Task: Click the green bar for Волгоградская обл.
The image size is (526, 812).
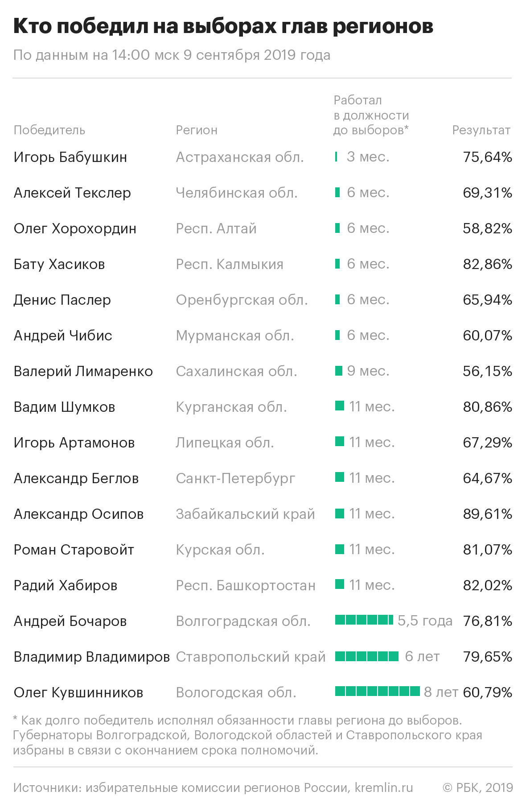Action: tap(364, 620)
